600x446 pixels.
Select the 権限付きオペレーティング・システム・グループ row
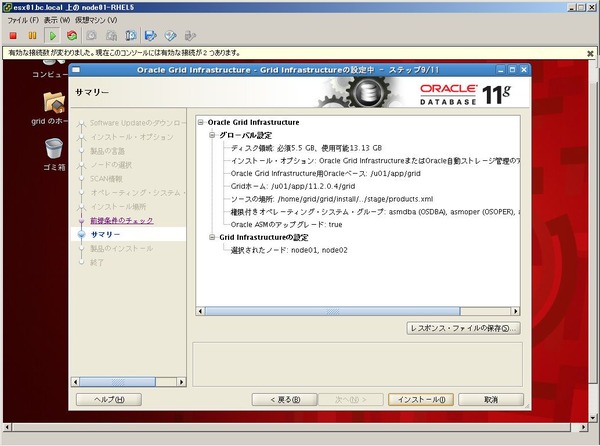click(375, 212)
